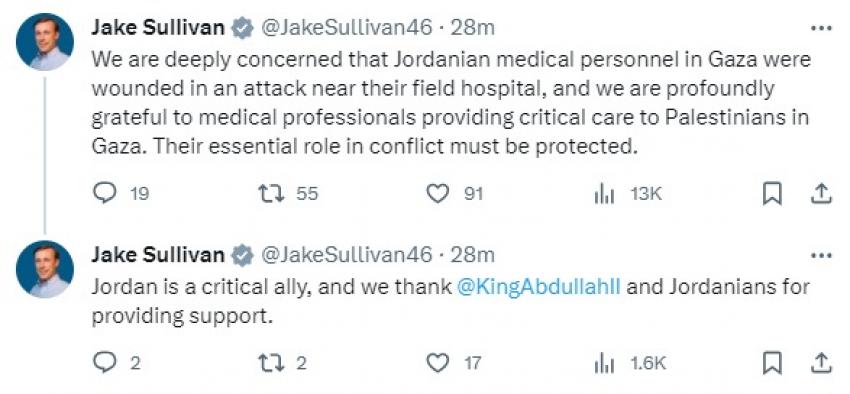Retweet the first tweet with 55 reposts
The image size is (850, 394).
click(x=273, y=193)
